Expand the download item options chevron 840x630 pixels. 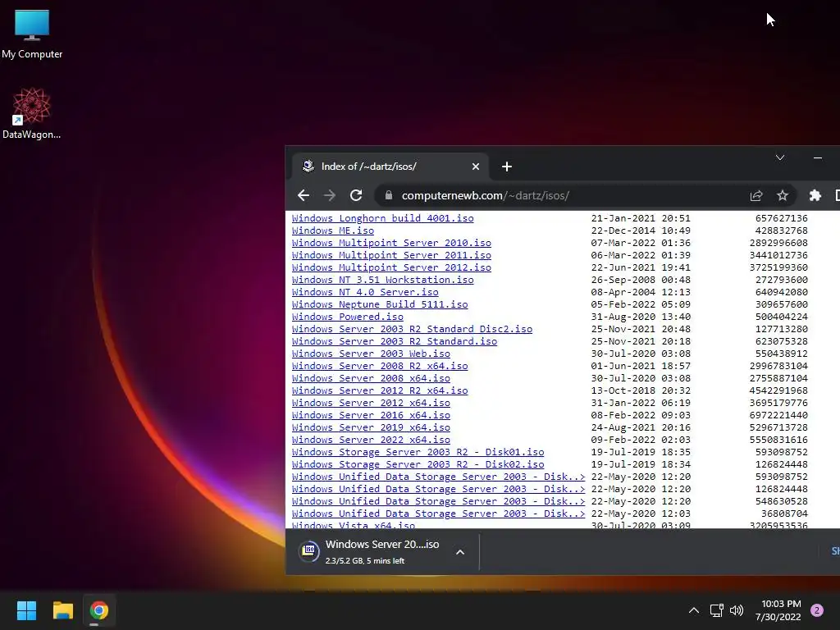click(x=459, y=552)
